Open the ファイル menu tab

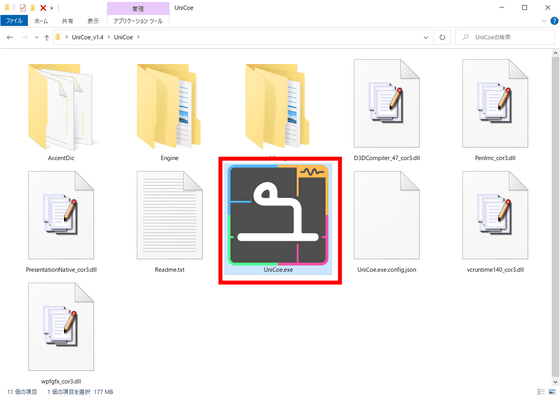[14, 21]
